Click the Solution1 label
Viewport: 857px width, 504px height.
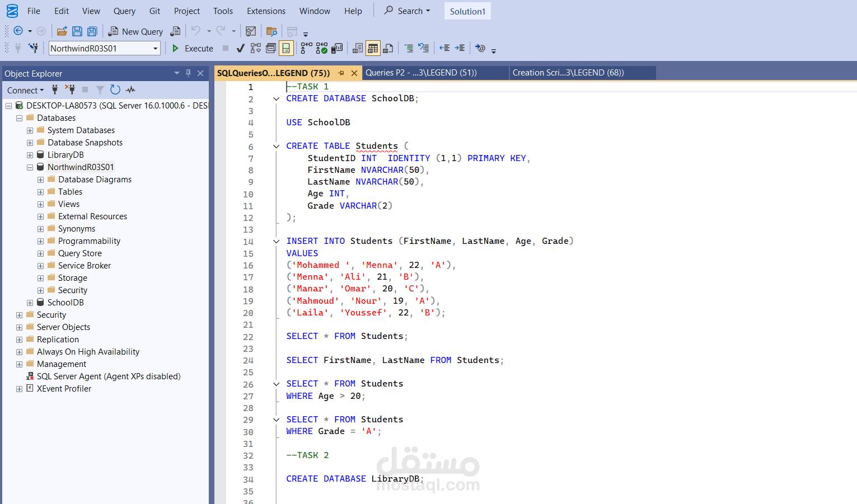[467, 11]
